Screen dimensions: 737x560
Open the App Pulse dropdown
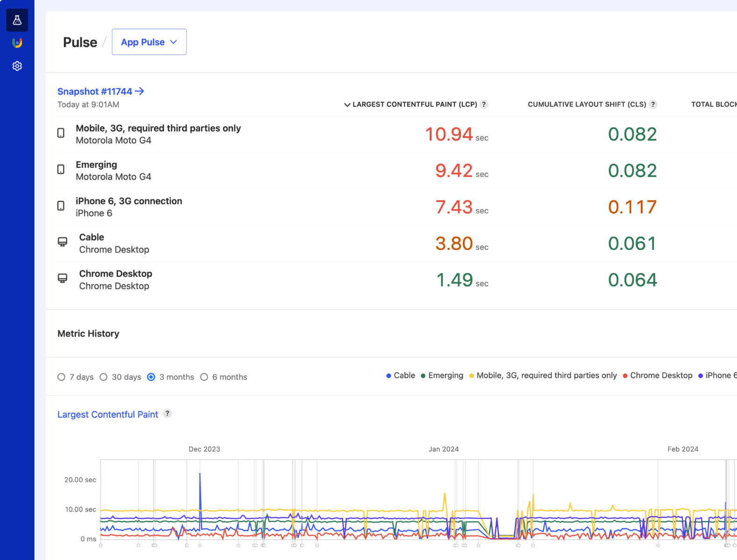pos(149,42)
